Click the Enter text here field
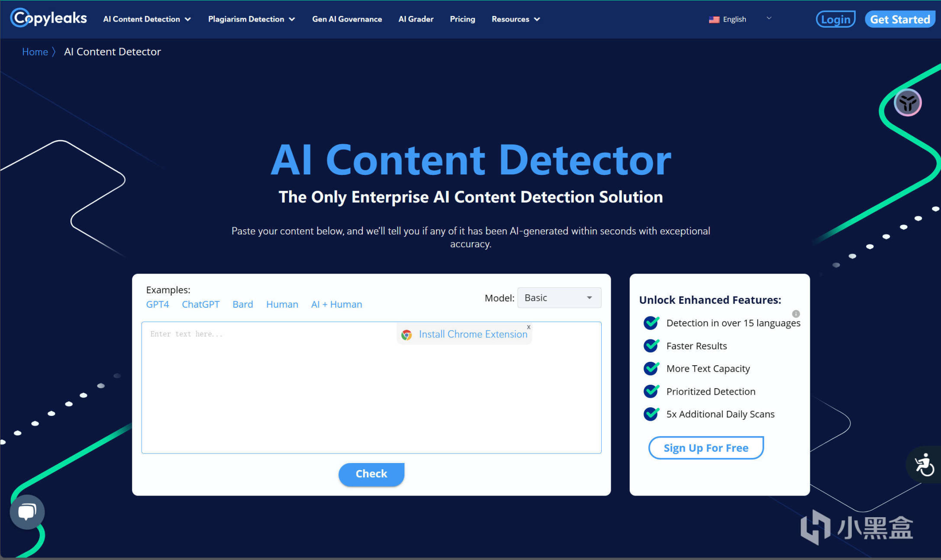941x560 pixels. click(x=268, y=389)
